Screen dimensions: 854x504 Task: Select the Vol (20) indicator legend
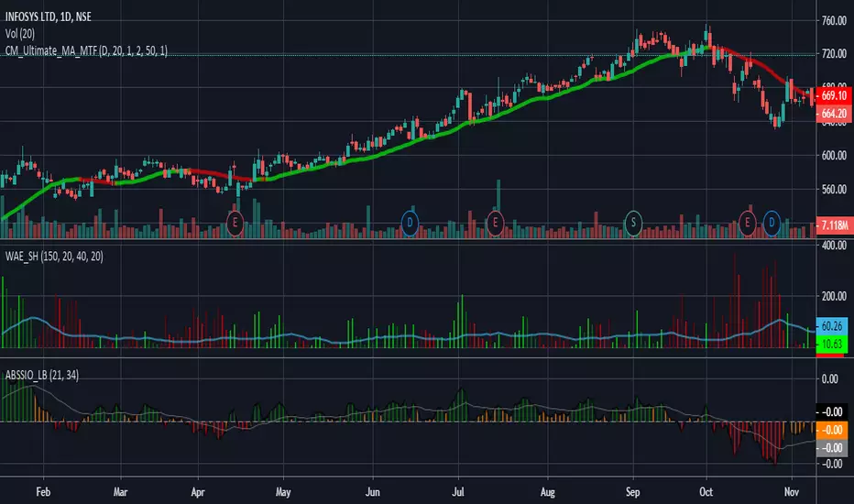click(x=20, y=34)
